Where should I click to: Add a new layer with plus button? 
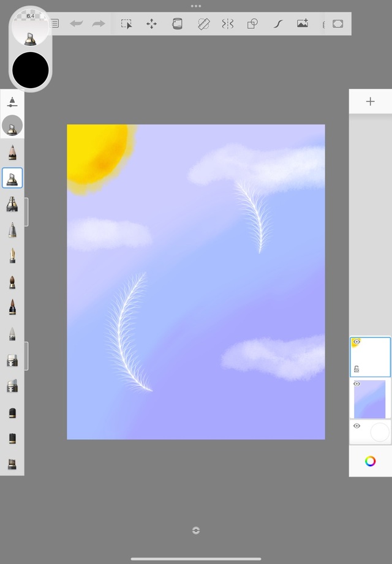click(370, 102)
